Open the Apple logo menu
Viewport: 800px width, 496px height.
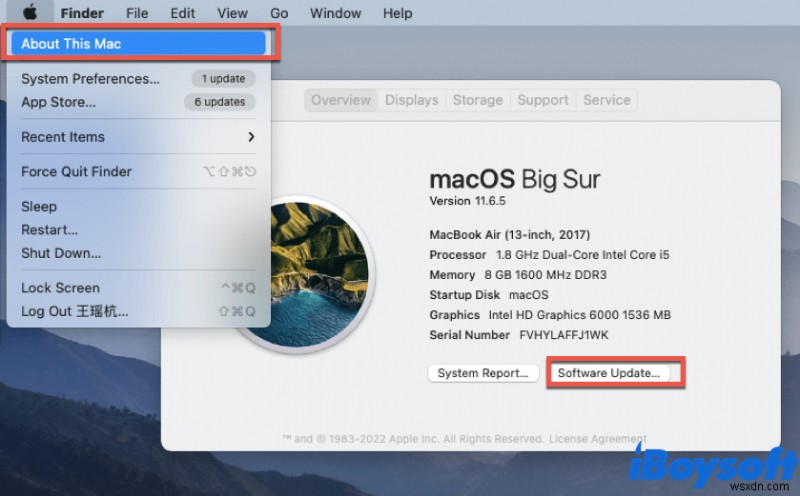[x=30, y=12]
